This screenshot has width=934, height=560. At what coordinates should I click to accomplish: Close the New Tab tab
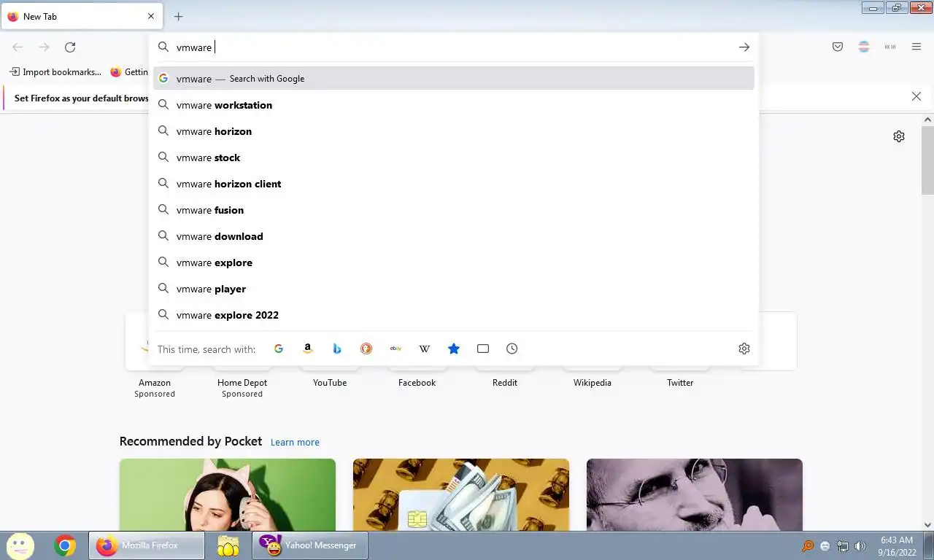[151, 16]
